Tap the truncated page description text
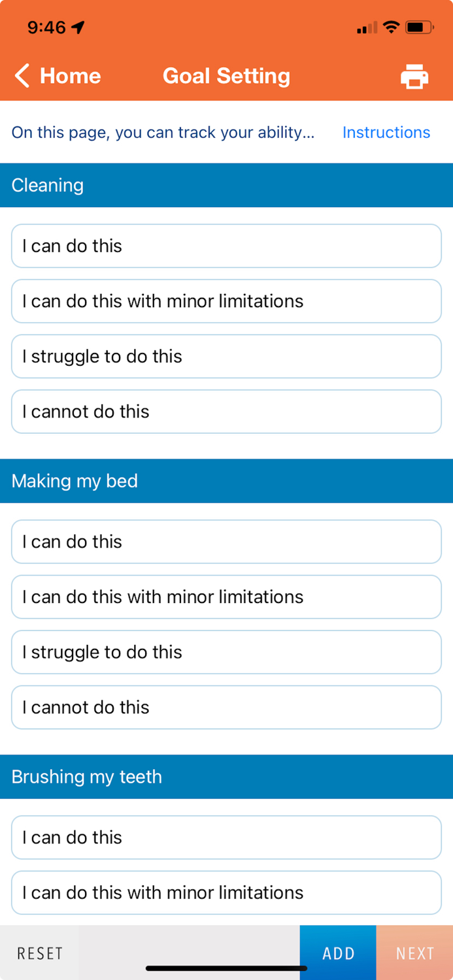 pos(163,132)
